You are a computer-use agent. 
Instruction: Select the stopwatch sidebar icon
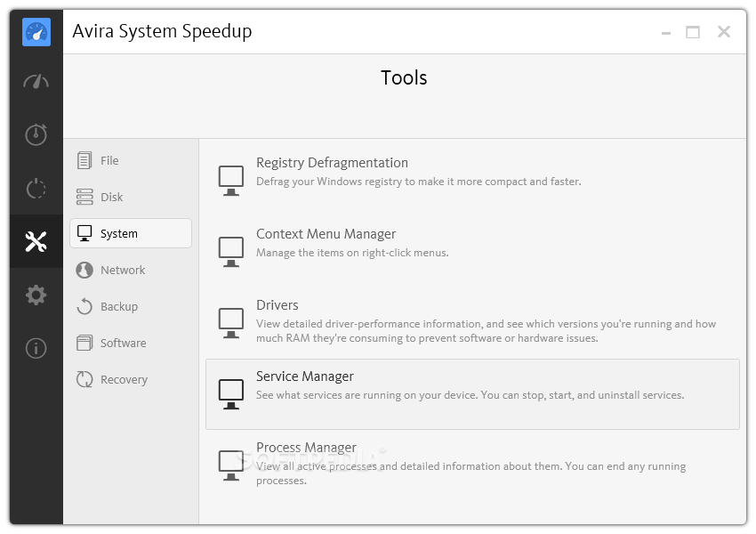click(x=36, y=134)
